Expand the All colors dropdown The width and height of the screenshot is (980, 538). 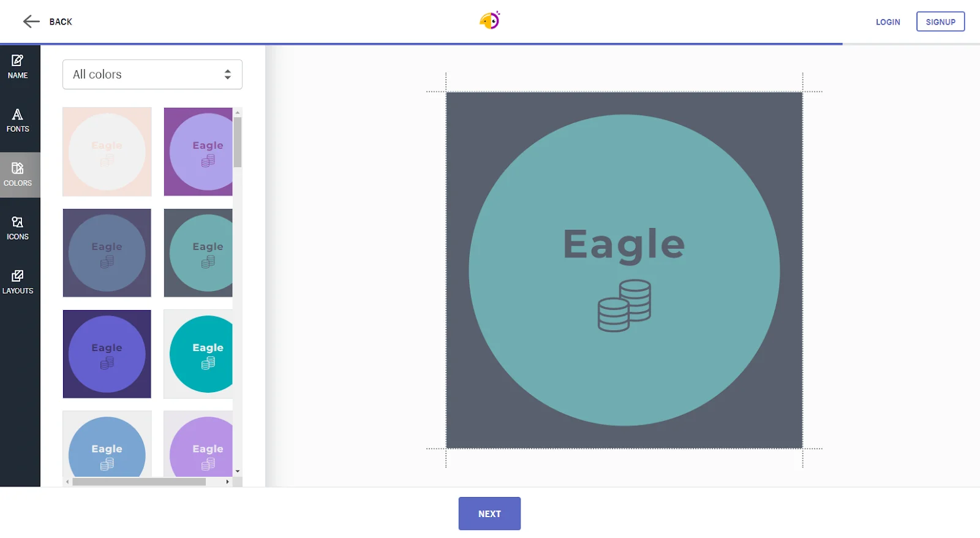click(153, 74)
